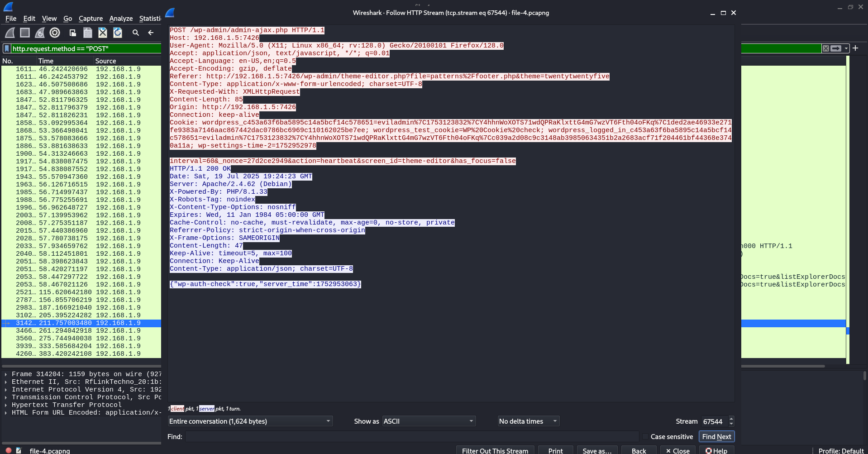Screen dimensions: 868x454
Task: Clear the display filter X icon
Action: [826, 48]
